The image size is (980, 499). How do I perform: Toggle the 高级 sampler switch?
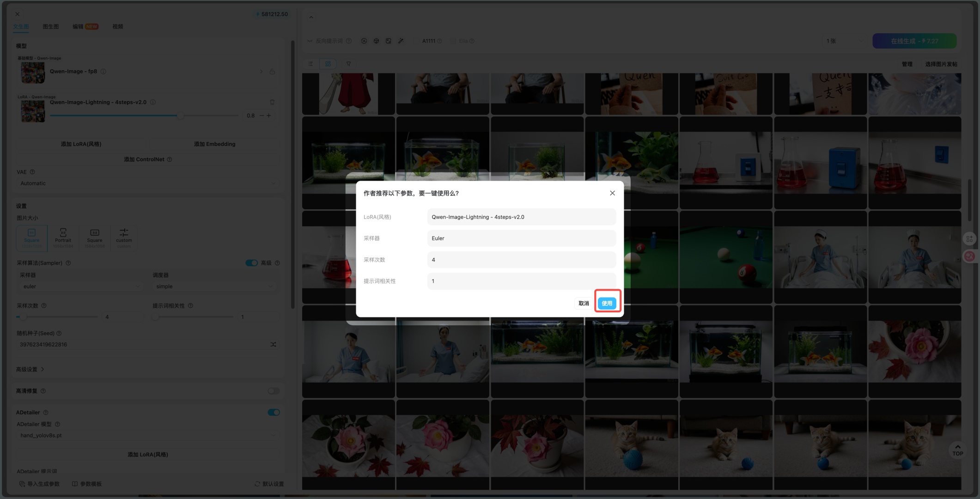(251, 263)
